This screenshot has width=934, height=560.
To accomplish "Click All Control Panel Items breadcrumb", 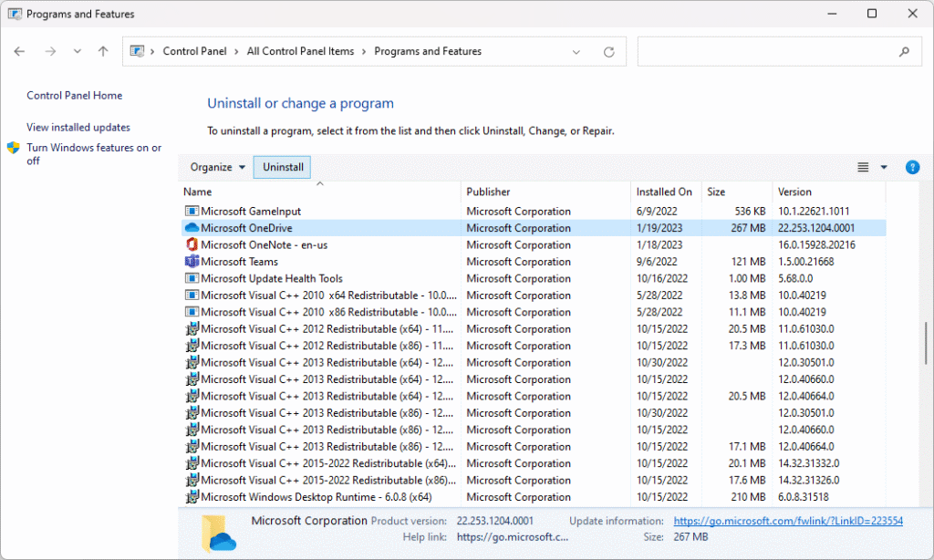I will [300, 51].
